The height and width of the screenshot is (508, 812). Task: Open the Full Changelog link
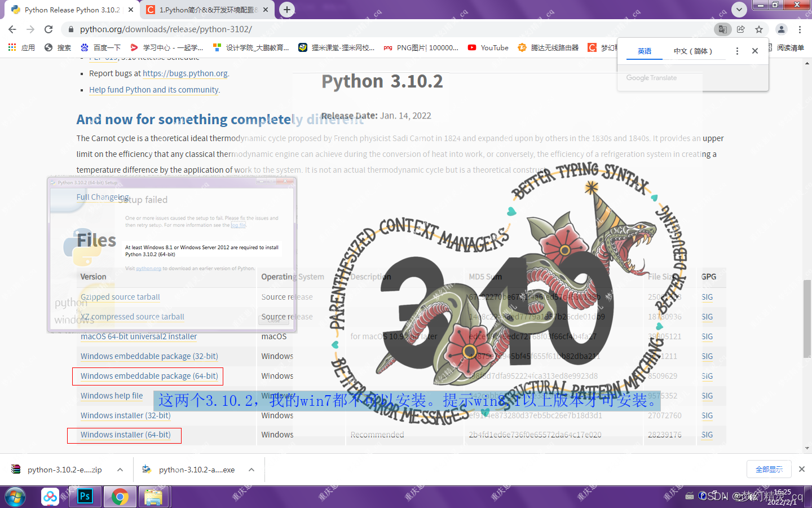pos(103,197)
